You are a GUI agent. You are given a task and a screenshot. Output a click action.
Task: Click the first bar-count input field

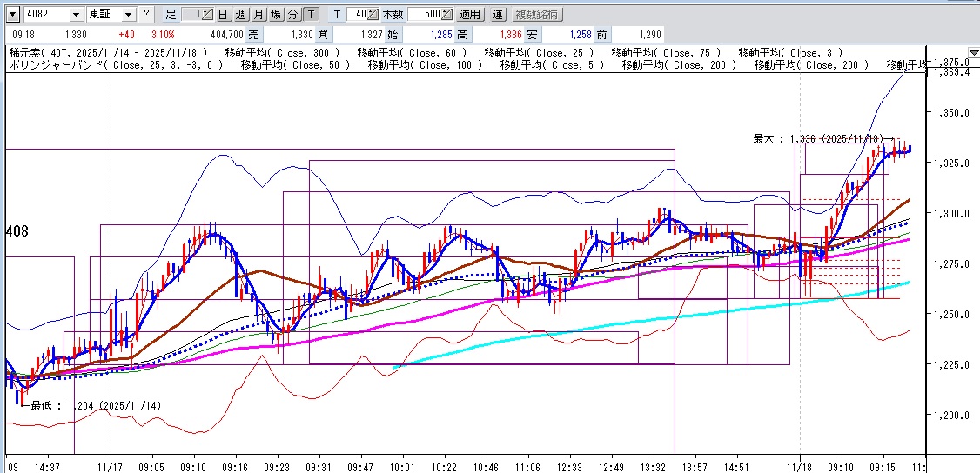(191, 14)
